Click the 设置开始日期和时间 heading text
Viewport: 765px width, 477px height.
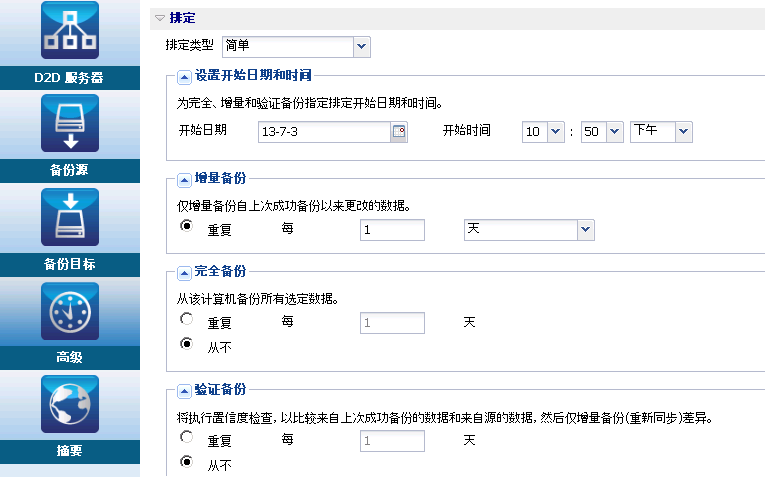tap(253, 75)
